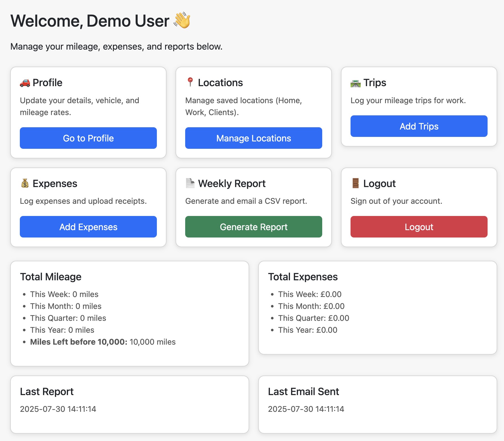Click 'This Year: £0.00' entry
This screenshot has width=504, height=441.
click(308, 330)
